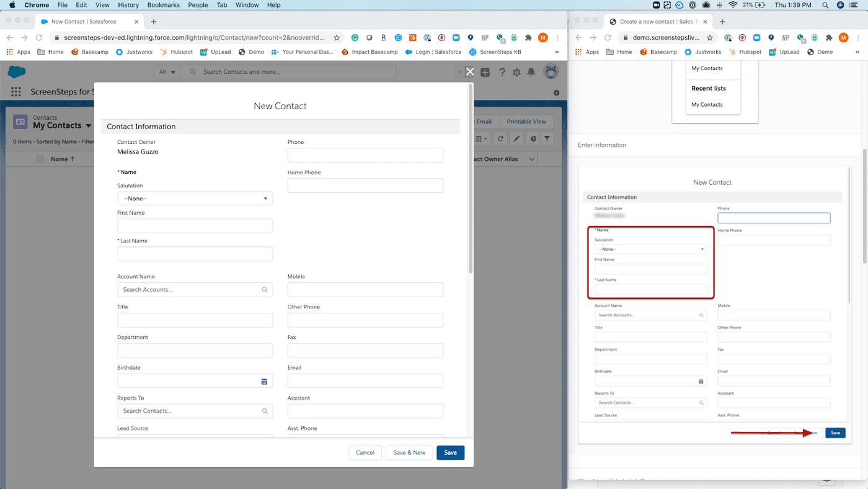This screenshot has width=868, height=489.
Task: Open the Chrome menu in menu bar
Action: (37, 5)
